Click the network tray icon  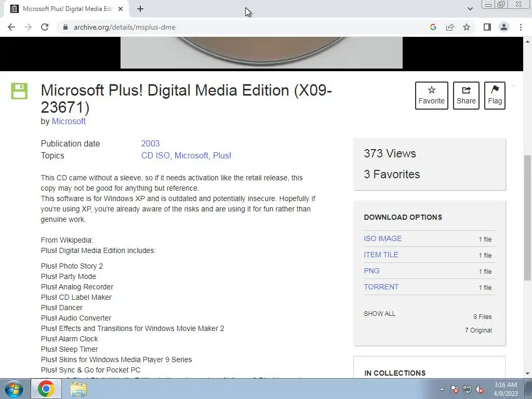[x=467, y=390]
